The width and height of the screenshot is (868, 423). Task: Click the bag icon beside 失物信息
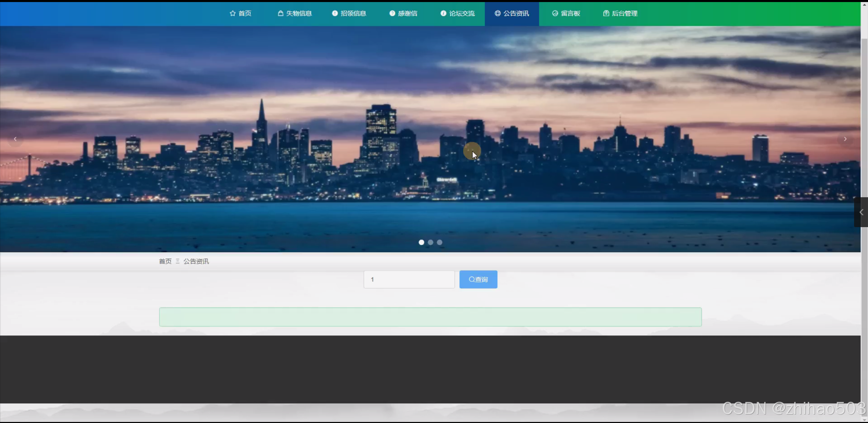click(281, 13)
